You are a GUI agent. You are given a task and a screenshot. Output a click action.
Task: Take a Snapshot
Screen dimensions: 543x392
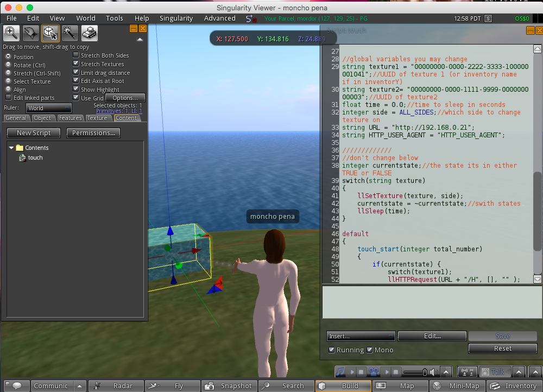[229, 386]
